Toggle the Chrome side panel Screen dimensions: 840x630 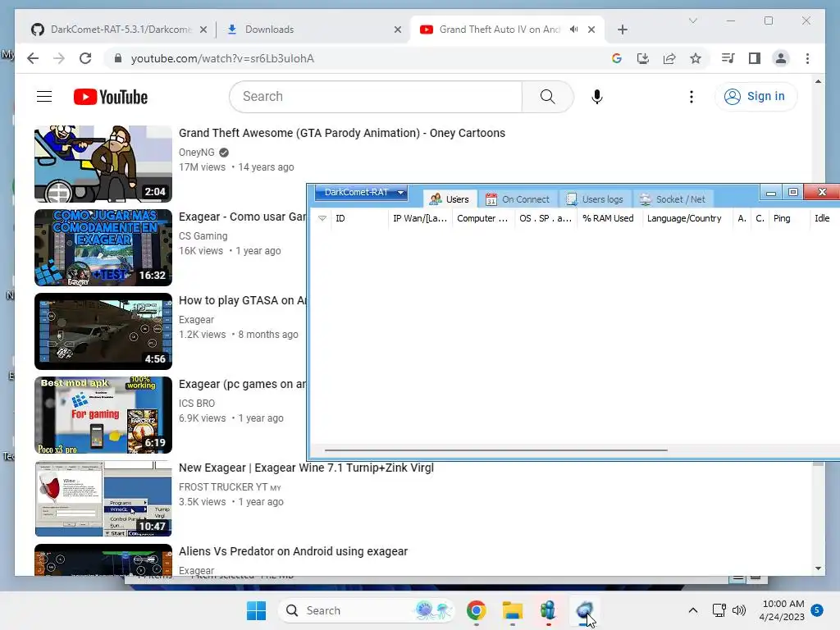click(755, 58)
